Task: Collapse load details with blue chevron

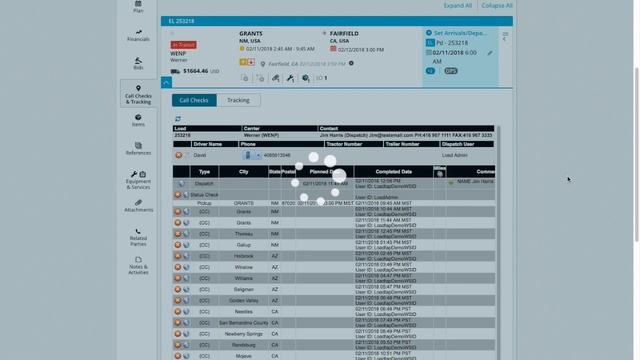Action: click(x=166, y=82)
